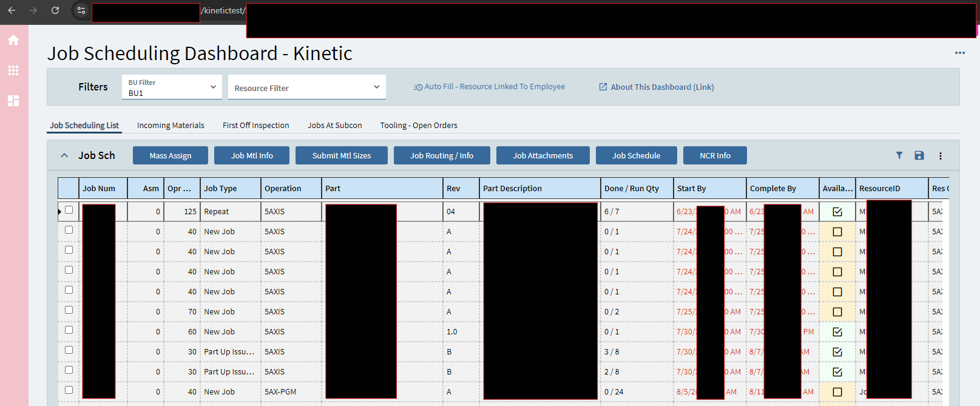The width and height of the screenshot is (980, 406).
Task: Sort by Part column header
Action: (382, 188)
